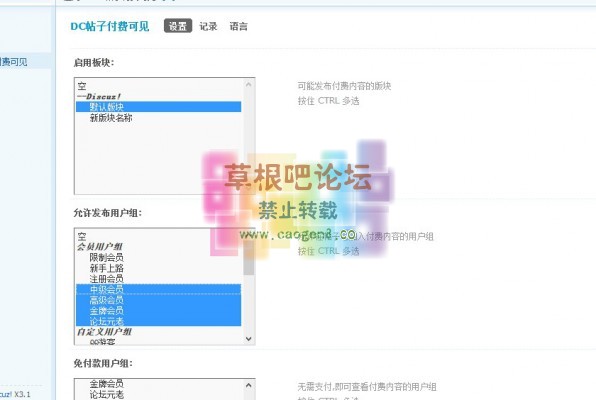The width and height of the screenshot is (596, 400).
Task: Click up arrow of 免付款用户组 list scrollbar
Action: tap(249, 385)
